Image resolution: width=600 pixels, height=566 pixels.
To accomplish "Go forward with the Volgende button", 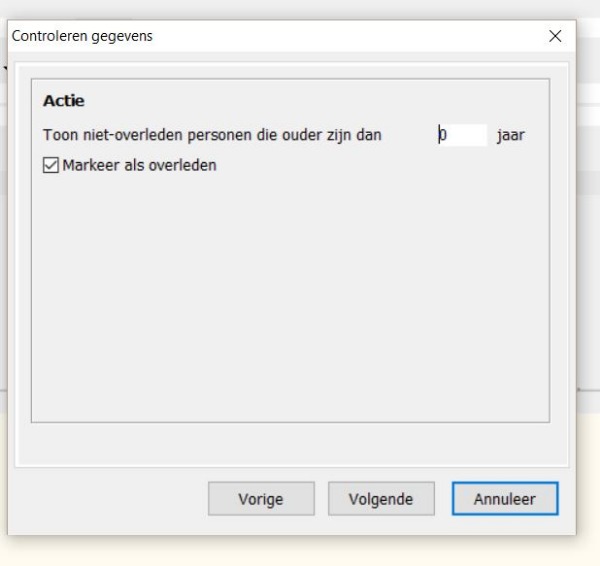I will [x=381, y=499].
